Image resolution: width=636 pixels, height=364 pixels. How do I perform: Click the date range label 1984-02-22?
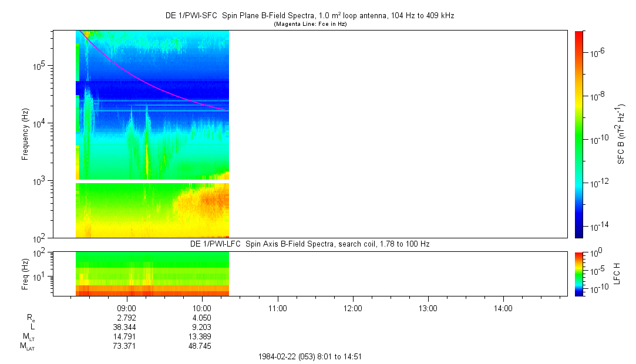313,356
